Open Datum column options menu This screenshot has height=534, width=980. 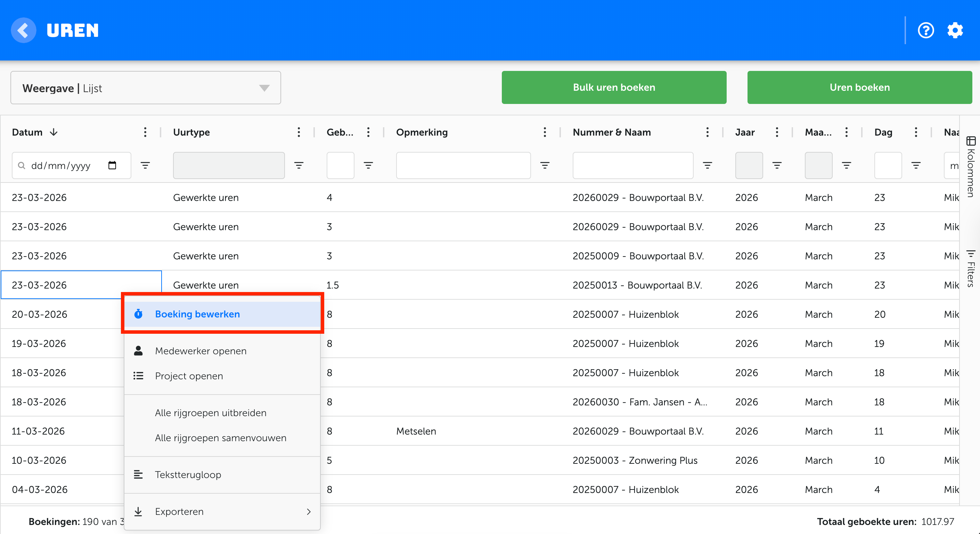click(x=145, y=132)
